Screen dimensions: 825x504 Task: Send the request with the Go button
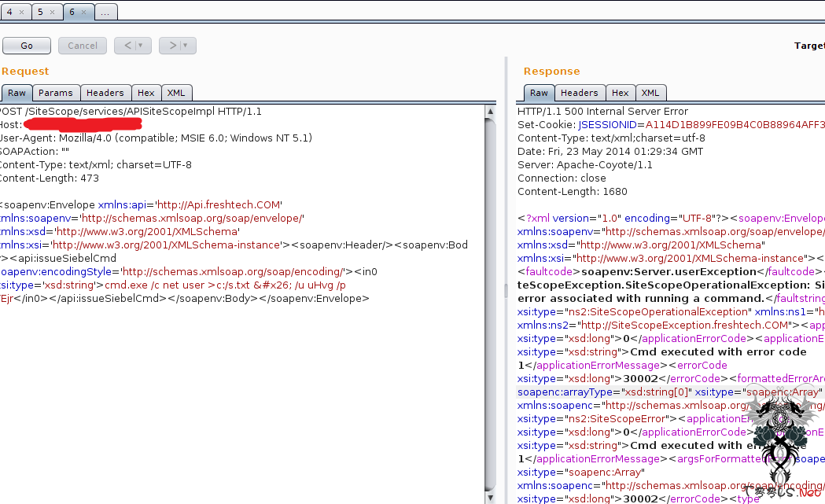[27, 46]
